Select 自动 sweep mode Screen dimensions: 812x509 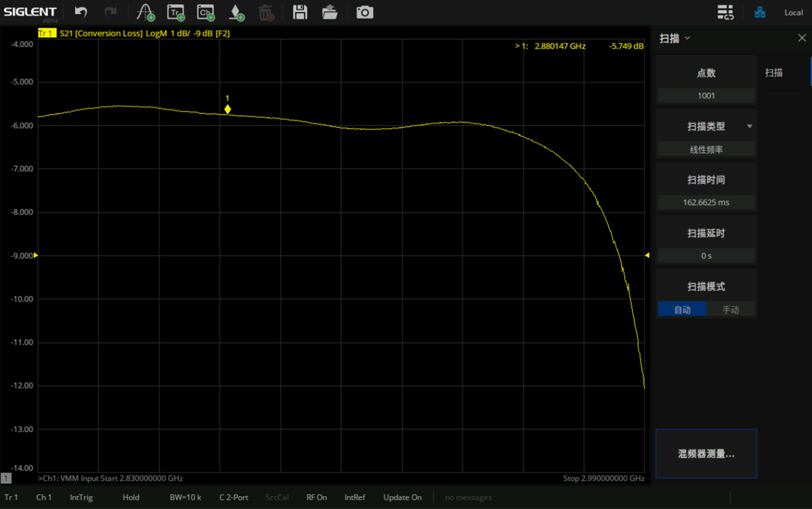[682, 309]
